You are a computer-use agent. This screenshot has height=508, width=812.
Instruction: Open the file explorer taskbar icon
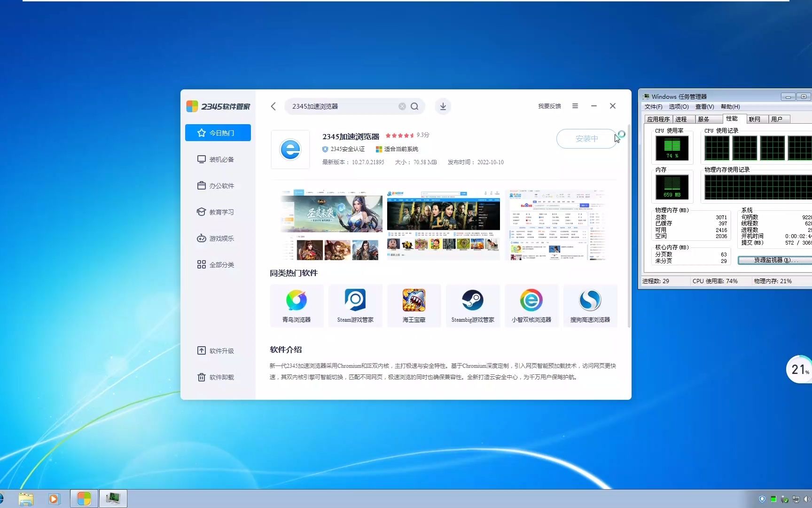pyautogui.click(x=26, y=499)
